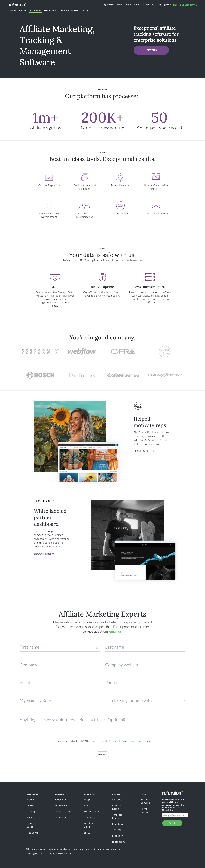Expand the Partners menu in the top navigation
Image resolution: width=205 pixels, height=868 pixels.
[50, 11]
